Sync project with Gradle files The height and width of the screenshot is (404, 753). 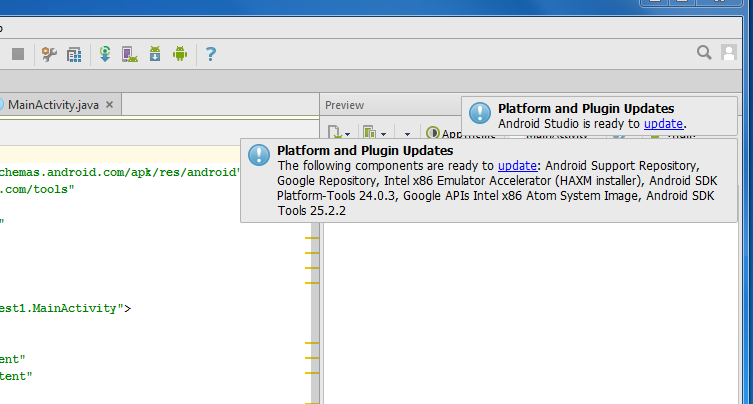(105, 54)
